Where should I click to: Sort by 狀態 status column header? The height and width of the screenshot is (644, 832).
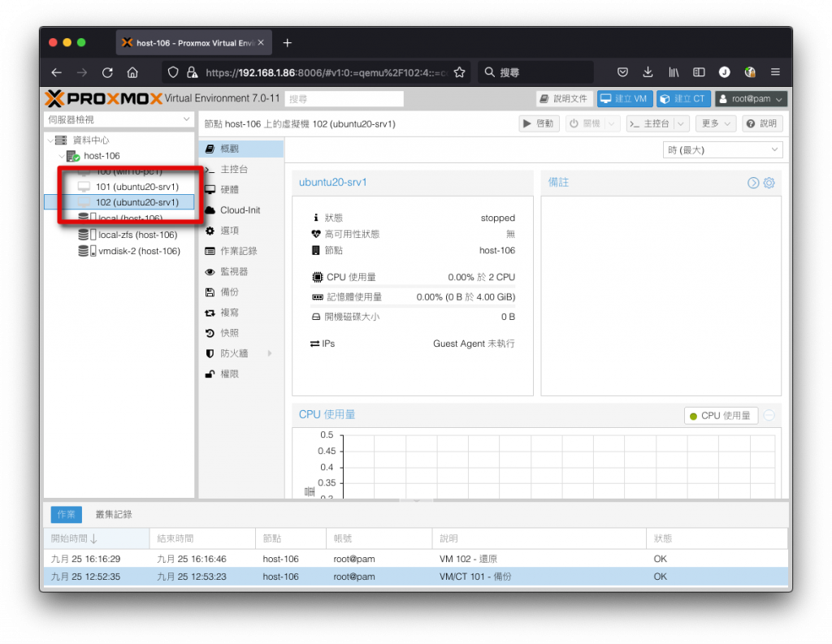tap(717, 538)
